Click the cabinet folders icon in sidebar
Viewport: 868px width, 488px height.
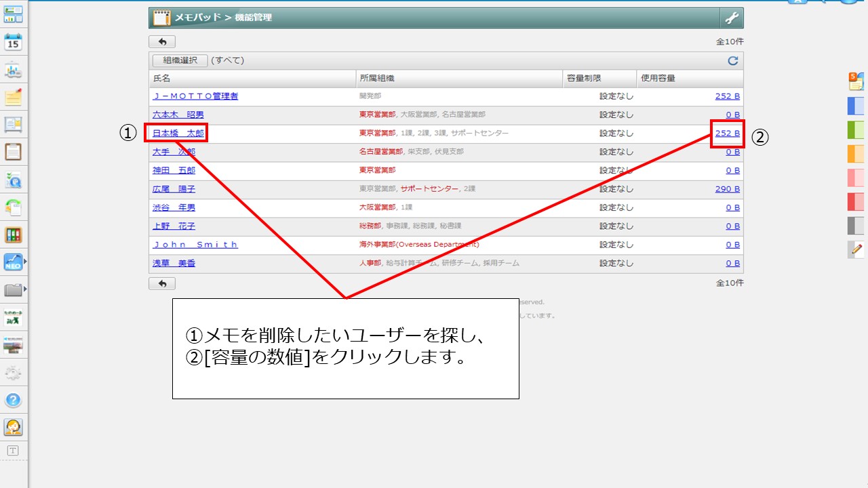[x=14, y=235]
